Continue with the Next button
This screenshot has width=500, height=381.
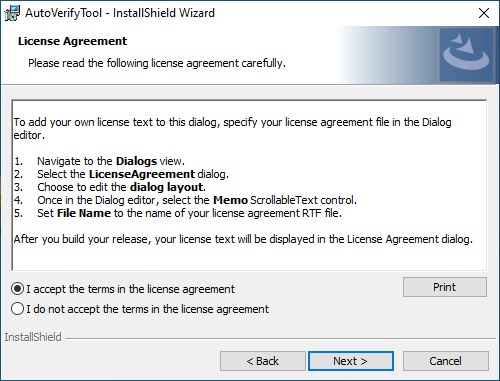click(351, 361)
